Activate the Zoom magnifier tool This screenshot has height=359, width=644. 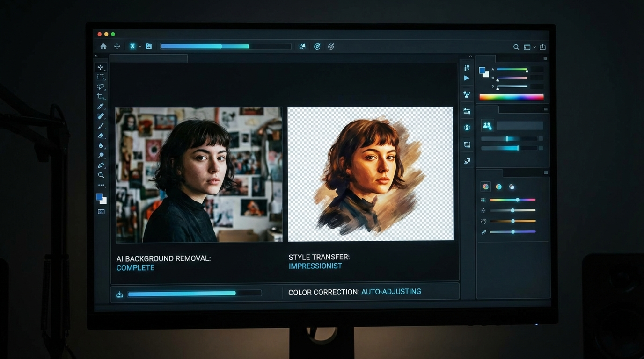101,175
